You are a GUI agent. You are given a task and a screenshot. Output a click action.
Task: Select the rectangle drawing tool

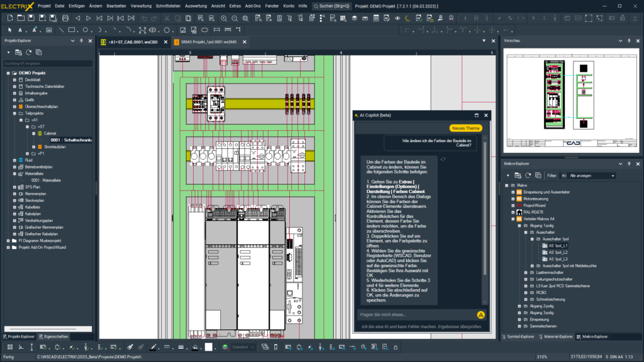[72, 30]
